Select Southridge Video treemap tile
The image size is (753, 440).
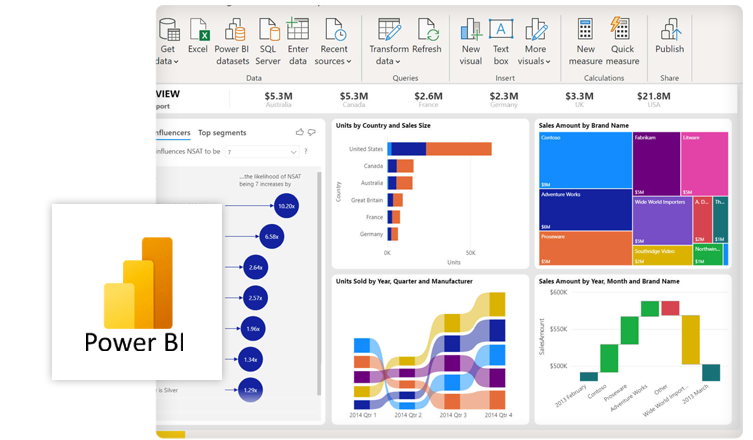click(662, 255)
